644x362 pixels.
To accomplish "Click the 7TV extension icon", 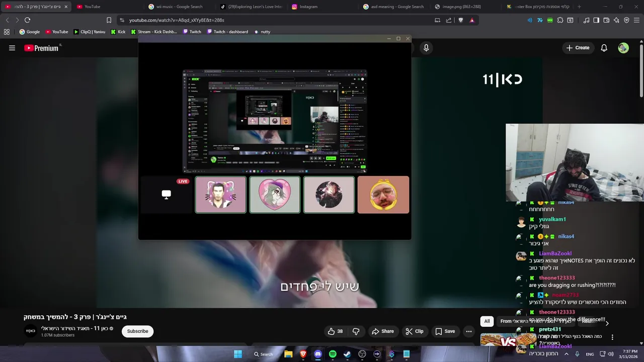I will point(540,20).
